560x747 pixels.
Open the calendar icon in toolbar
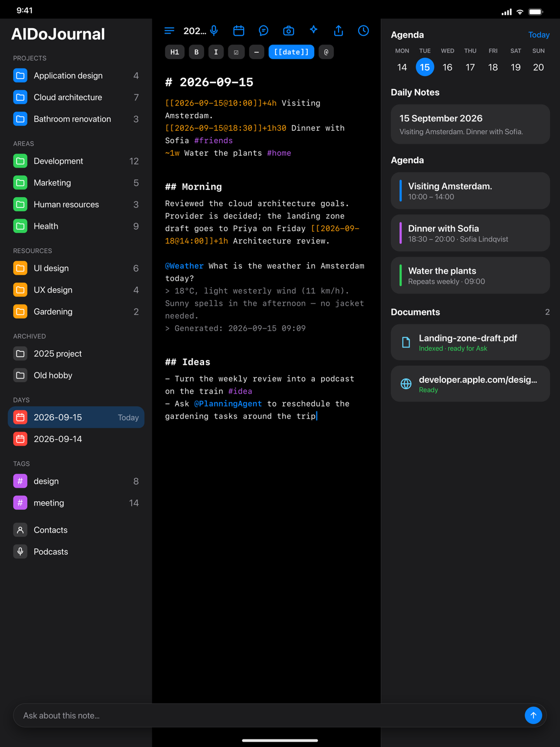pos(239,31)
